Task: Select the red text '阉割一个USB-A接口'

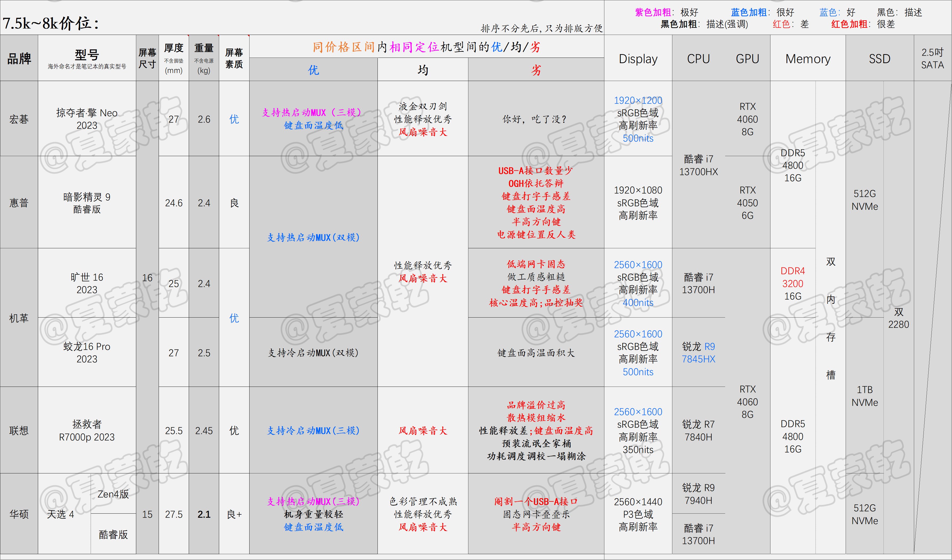Action: pos(536,501)
